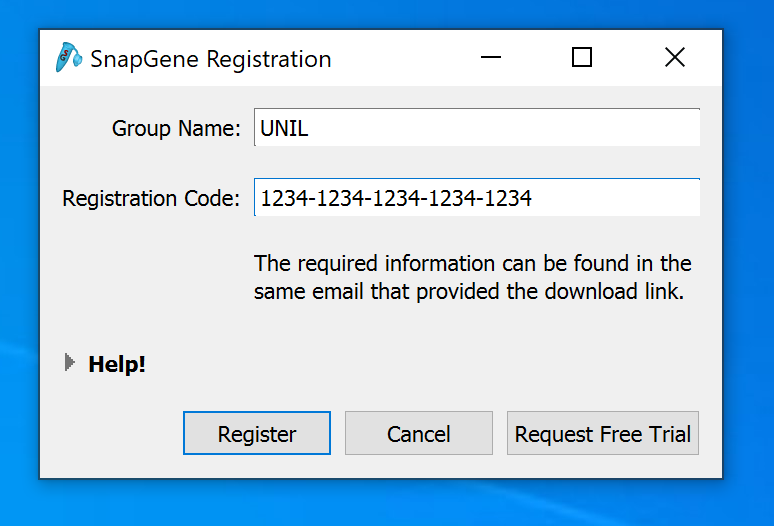Click the "Group Name:" label
The width and height of the screenshot is (774, 526).
pyautogui.click(x=176, y=128)
